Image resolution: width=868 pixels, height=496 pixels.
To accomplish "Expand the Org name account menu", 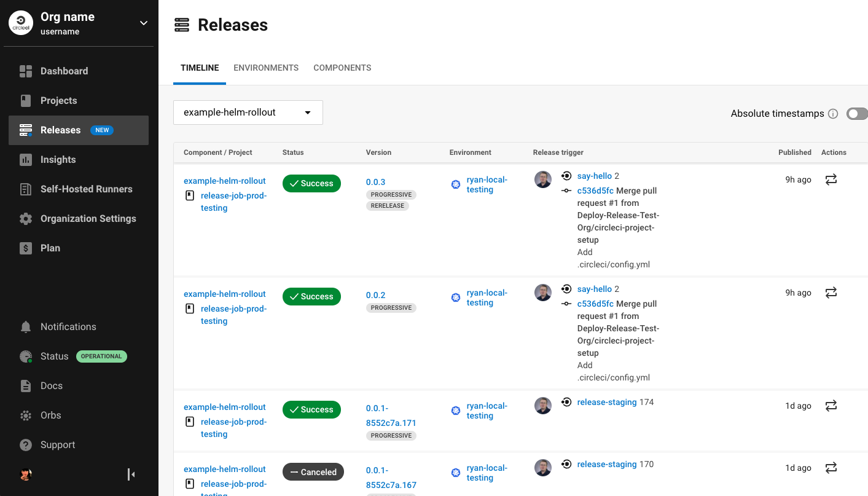I will [x=143, y=22].
